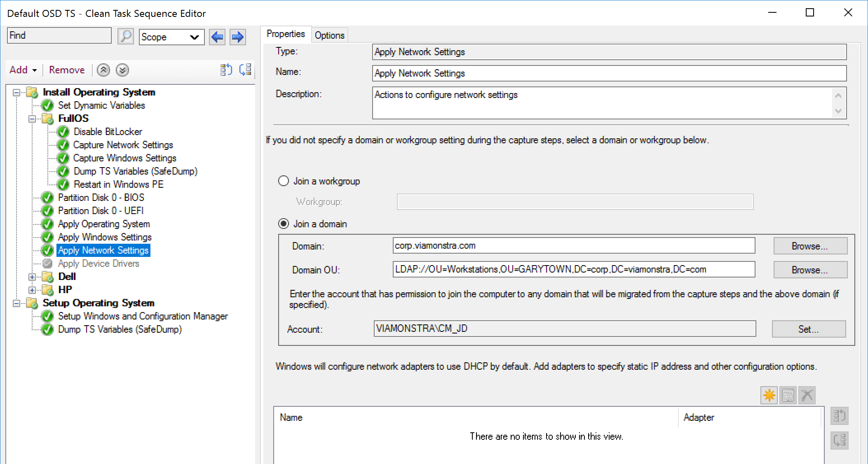
Task: Collapse the FullOS group
Action: pyautogui.click(x=32, y=119)
